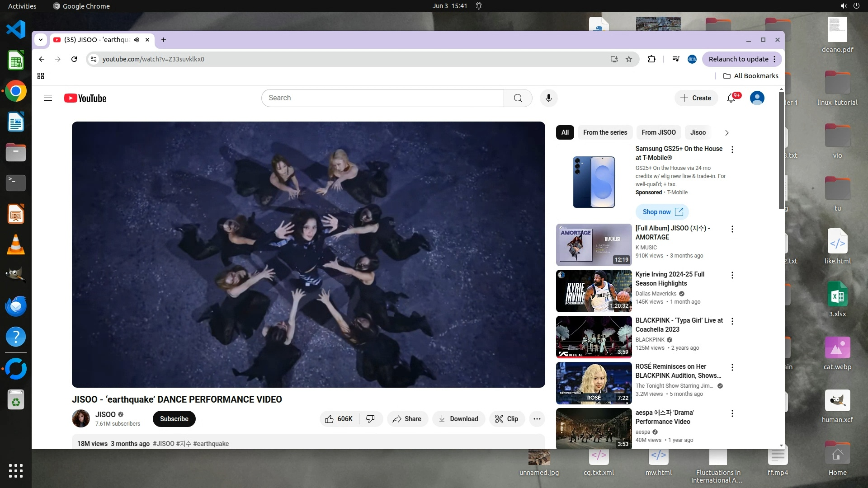This screenshot has height=488, width=868.
Task: Bookmark this page with star icon
Action: (x=629, y=59)
